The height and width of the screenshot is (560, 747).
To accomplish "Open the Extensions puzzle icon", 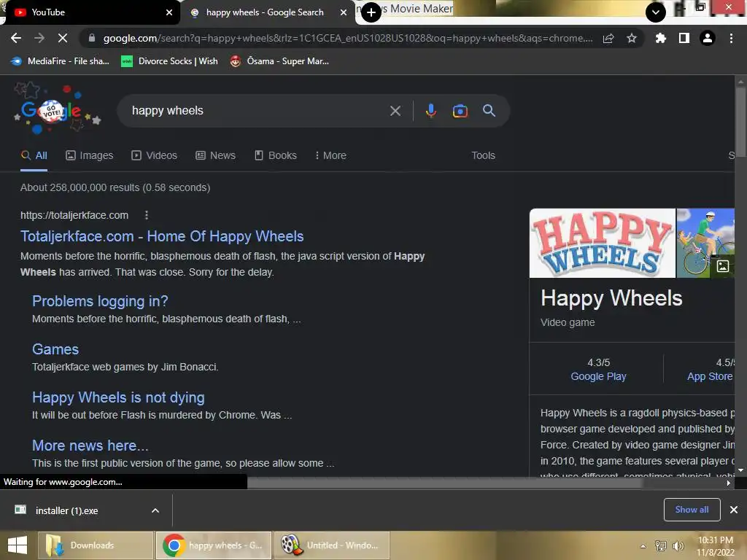I will pyautogui.click(x=661, y=38).
